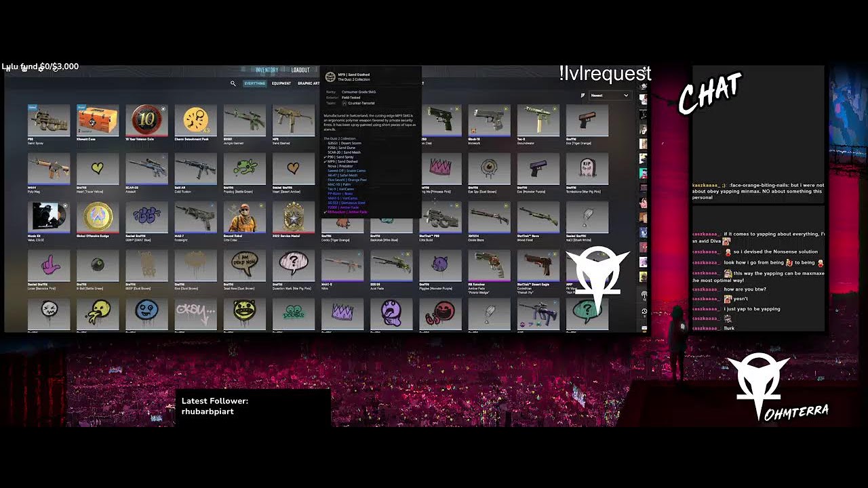This screenshot has width=868, height=488.
Task: Switch to the INVENTORY tab
Action: [x=267, y=70]
